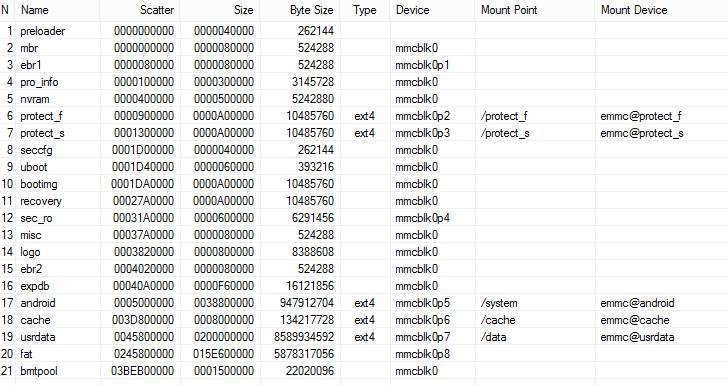Click the Type column header
728x385 pixels.
pos(364,10)
